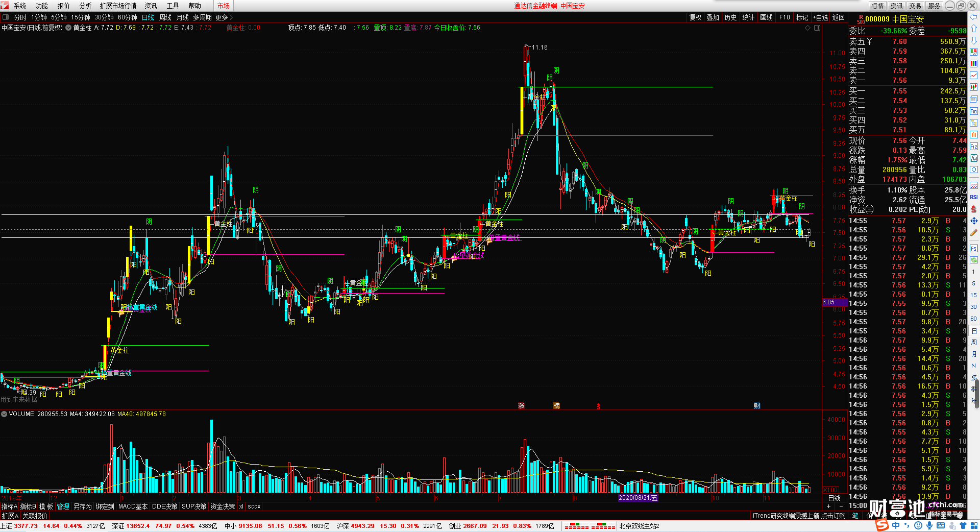Open the 复权 adjustment options
Viewport: 980px width, 532px height.
pyautogui.click(x=696, y=17)
